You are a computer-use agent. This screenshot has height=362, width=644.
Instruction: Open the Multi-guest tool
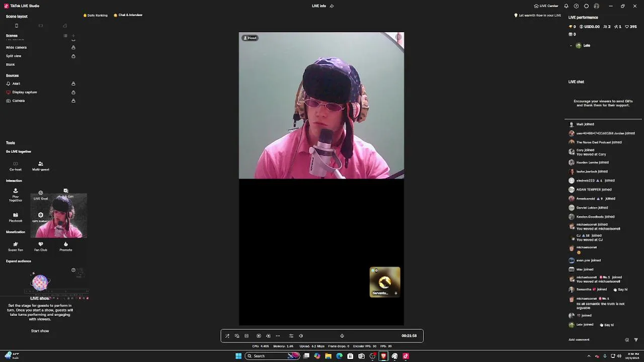tap(41, 166)
